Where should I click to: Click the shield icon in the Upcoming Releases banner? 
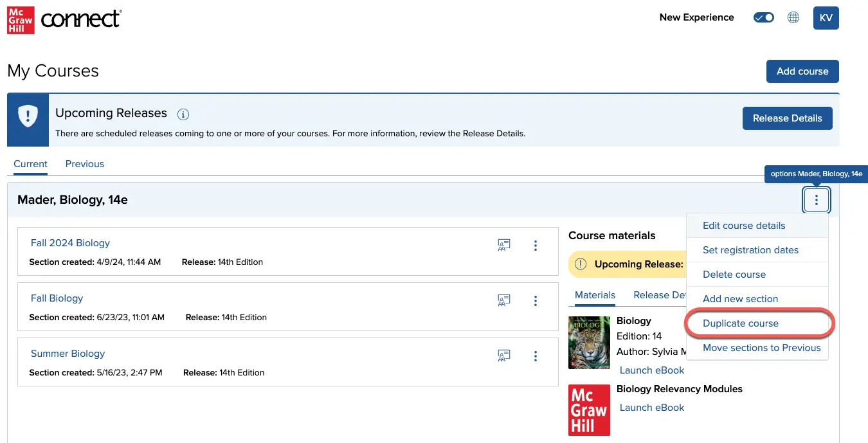(x=28, y=116)
